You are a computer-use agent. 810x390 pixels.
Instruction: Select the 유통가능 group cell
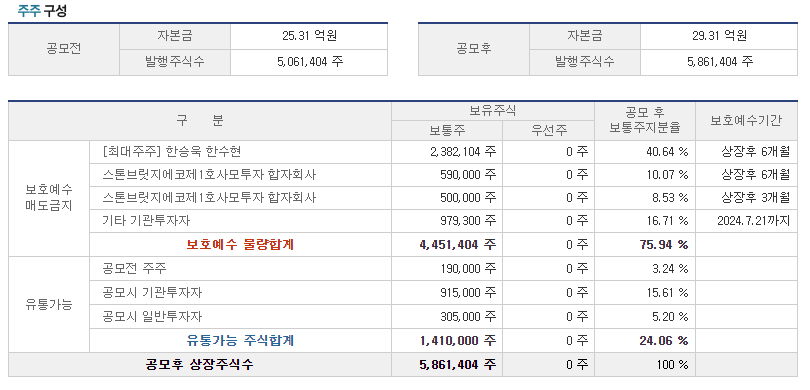(x=49, y=304)
